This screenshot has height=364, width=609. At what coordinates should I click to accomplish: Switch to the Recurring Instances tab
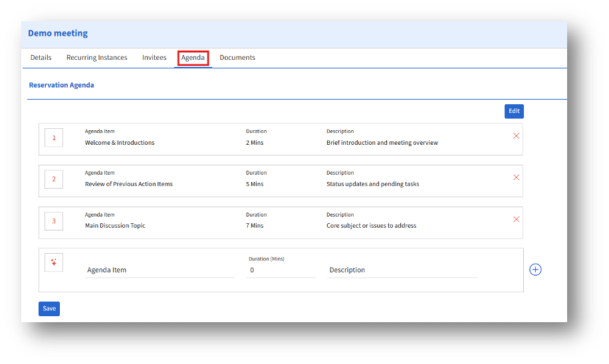96,58
